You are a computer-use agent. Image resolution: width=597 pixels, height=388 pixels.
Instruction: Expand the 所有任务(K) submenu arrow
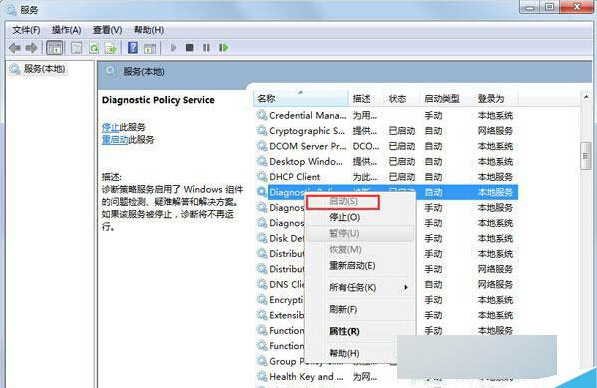[406, 287]
